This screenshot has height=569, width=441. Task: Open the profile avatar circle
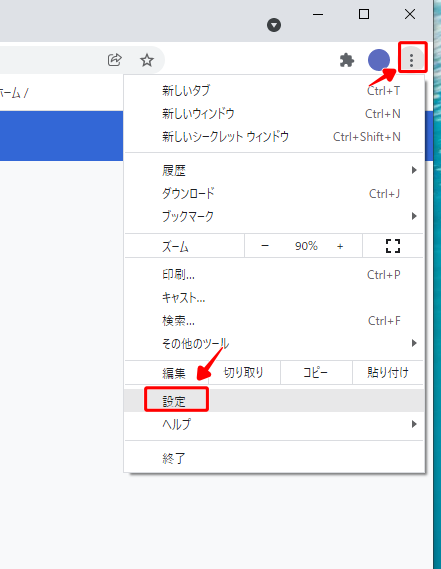pos(379,60)
